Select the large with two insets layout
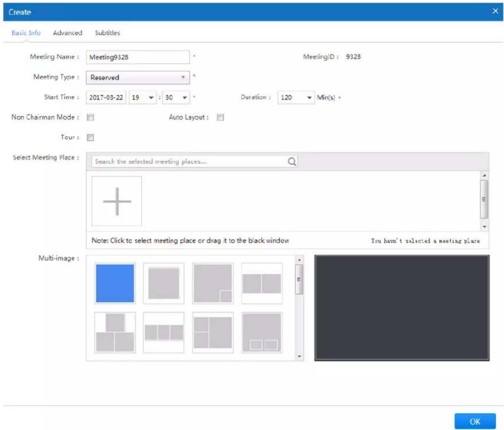The height and width of the screenshot is (430, 504). click(x=262, y=332)
